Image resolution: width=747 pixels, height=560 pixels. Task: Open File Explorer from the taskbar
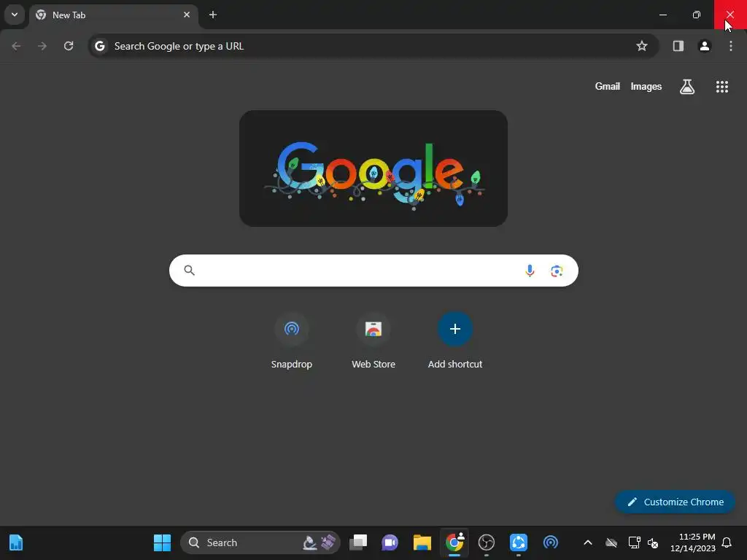click(422, 542)
